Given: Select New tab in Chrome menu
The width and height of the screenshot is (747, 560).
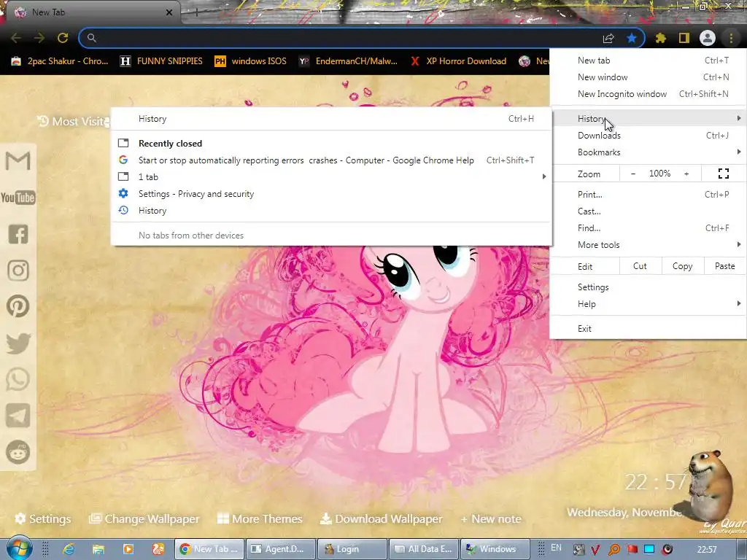Looking at the screenshot, I should tap(648, 61).
